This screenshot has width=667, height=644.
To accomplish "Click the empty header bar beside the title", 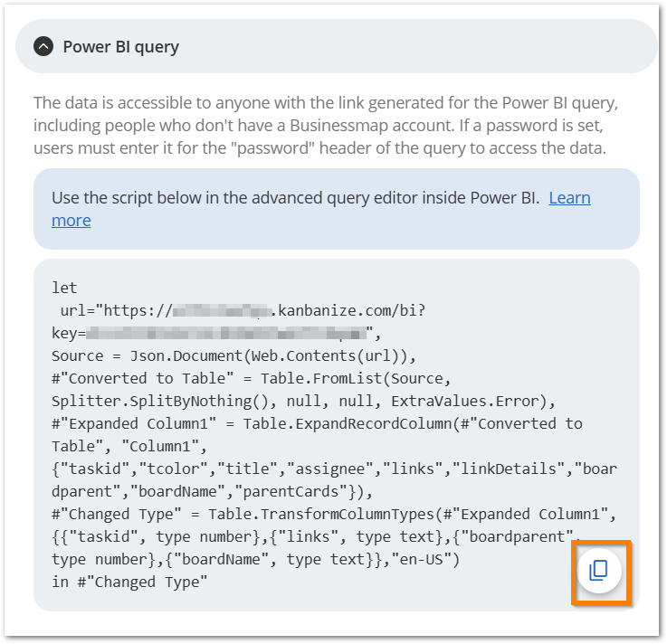I will (x=417, y=46).
